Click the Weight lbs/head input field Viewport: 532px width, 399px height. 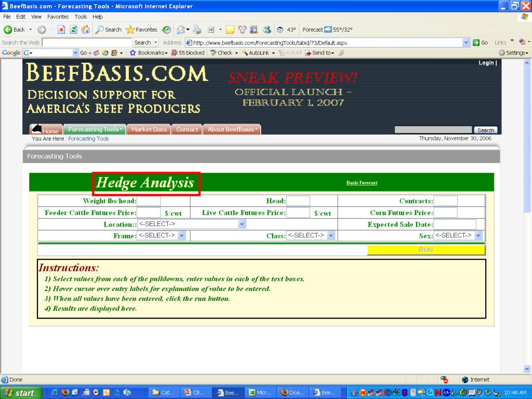(x=149, y=201)
